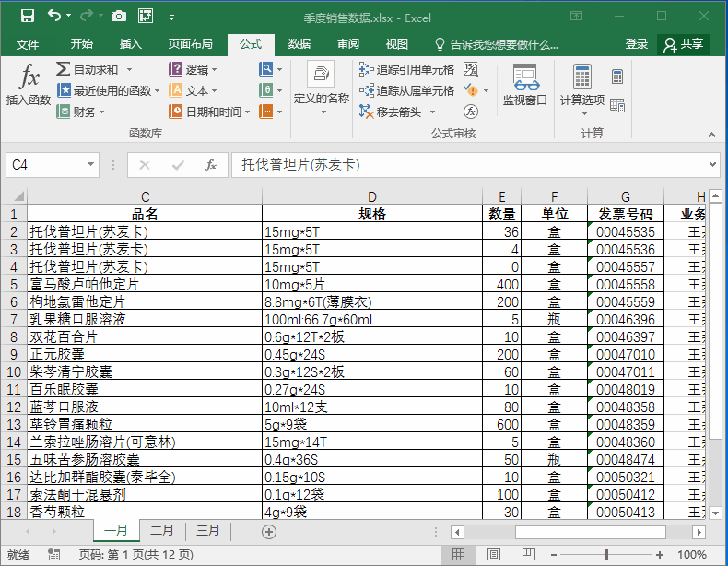Click 登录 sign in link
728x566 pixels.
[637, 44]
